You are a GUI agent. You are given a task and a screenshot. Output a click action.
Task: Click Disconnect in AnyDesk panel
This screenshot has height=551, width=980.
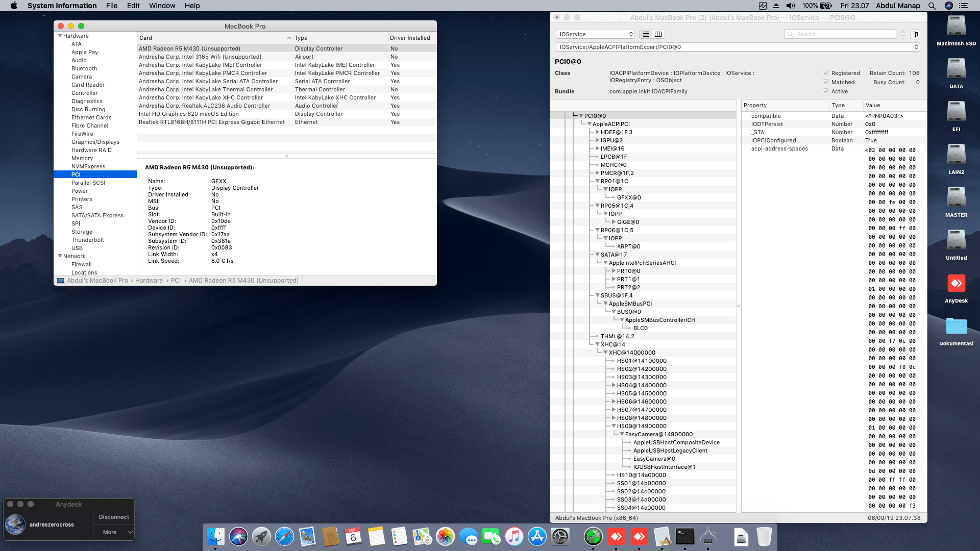[114, 517]
